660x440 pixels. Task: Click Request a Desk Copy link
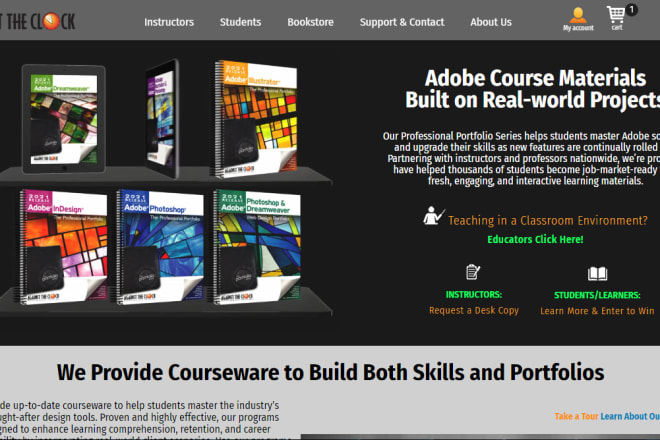pos(474,310)
